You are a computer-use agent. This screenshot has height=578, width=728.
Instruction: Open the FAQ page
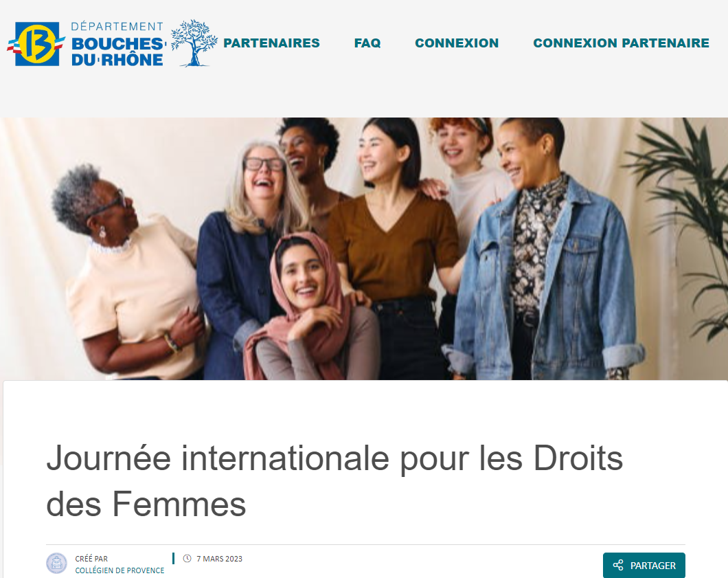tap(367, 43)
